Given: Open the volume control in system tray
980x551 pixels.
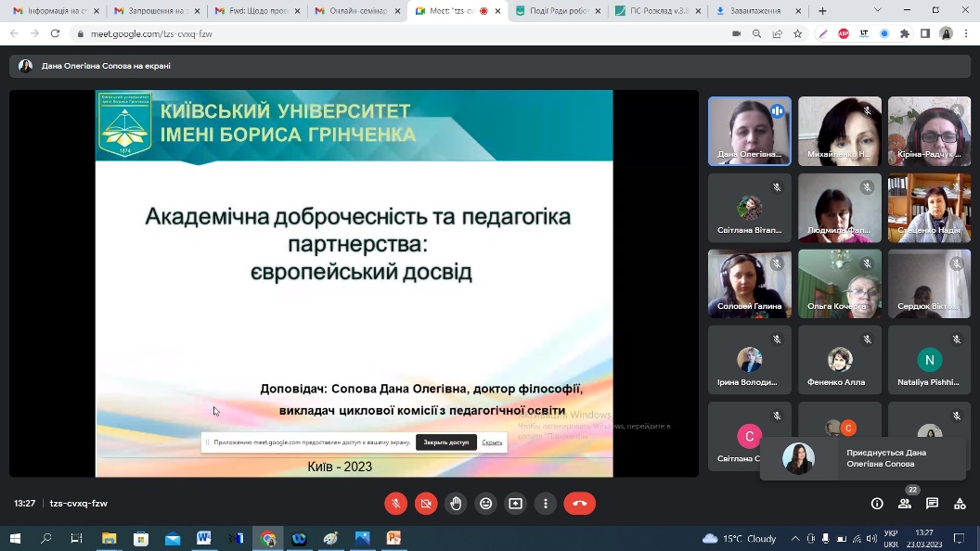Looking at the screenshot, I should pos(871,539).
